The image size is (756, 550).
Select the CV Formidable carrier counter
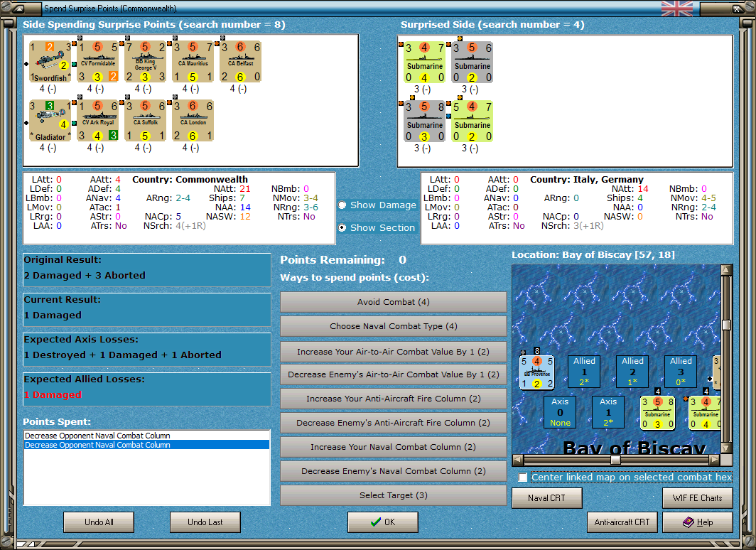tap(98, 62)
